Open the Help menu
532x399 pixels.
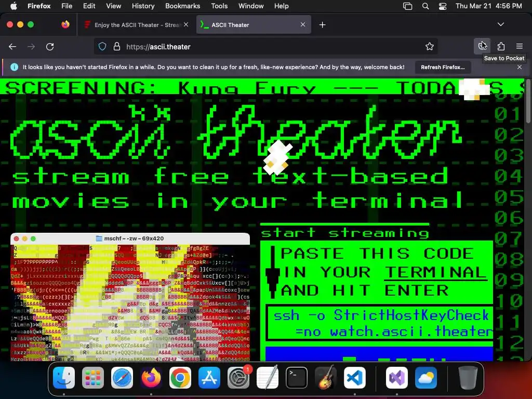[x=281, y=6]
